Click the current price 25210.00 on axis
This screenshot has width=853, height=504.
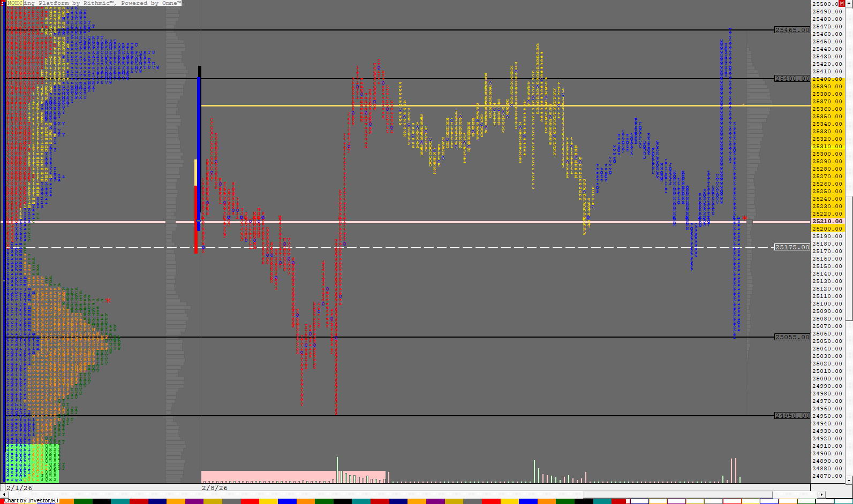pyautogui.click(x=827, y=222)
